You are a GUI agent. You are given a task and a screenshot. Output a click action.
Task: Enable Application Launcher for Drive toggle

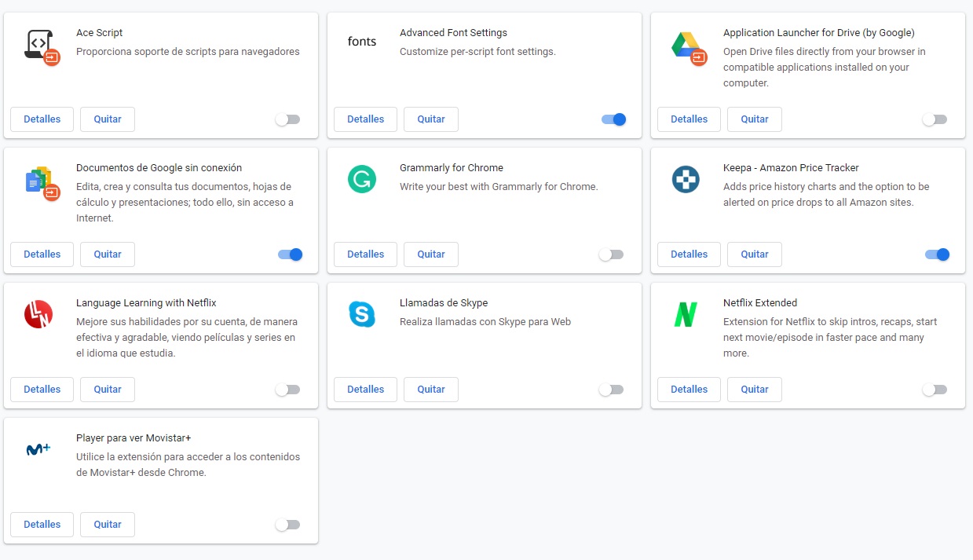(x=935, y=119)
